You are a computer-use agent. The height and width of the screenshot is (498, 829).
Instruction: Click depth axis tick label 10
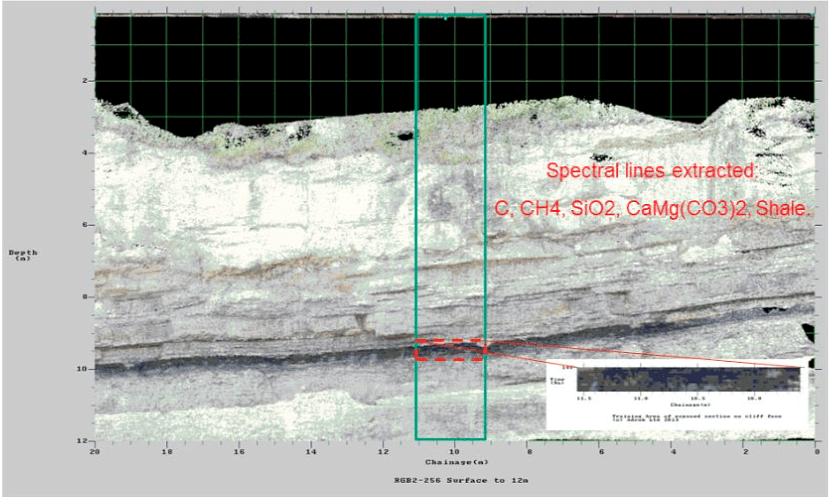pos(82,369)
